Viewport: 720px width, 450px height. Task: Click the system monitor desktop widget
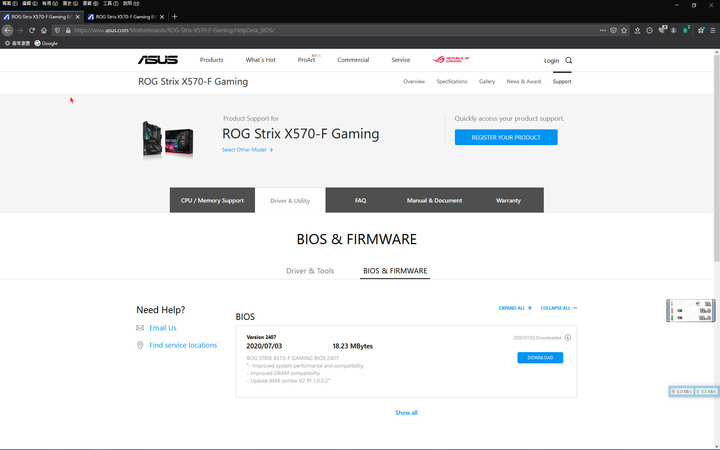[691, 310]
